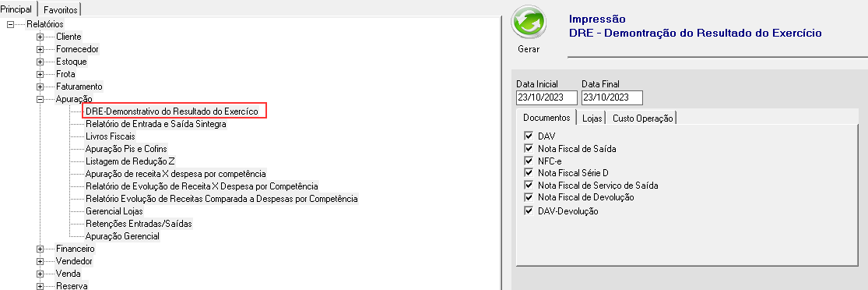Select Apuração de receita X despesa por competência

(x=176, y=174)
